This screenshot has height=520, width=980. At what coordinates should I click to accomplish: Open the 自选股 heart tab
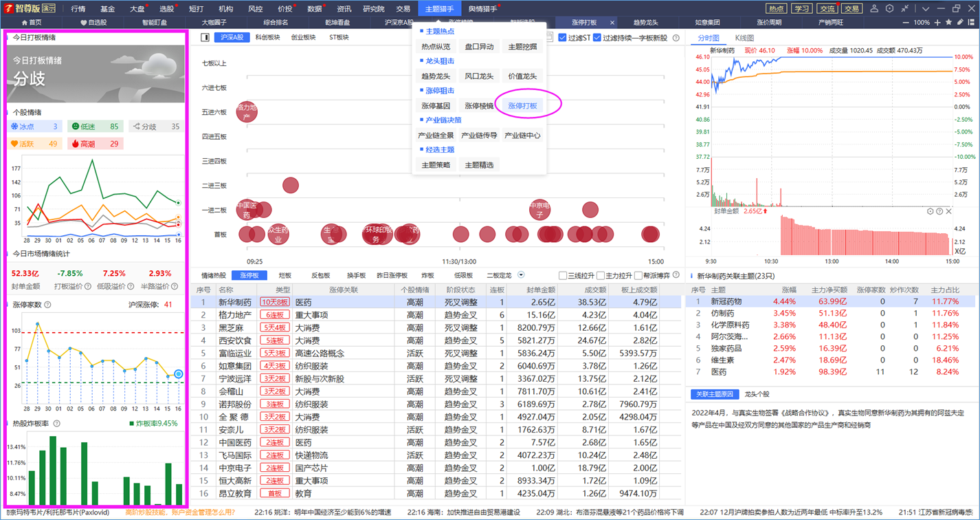pos(93,23)
